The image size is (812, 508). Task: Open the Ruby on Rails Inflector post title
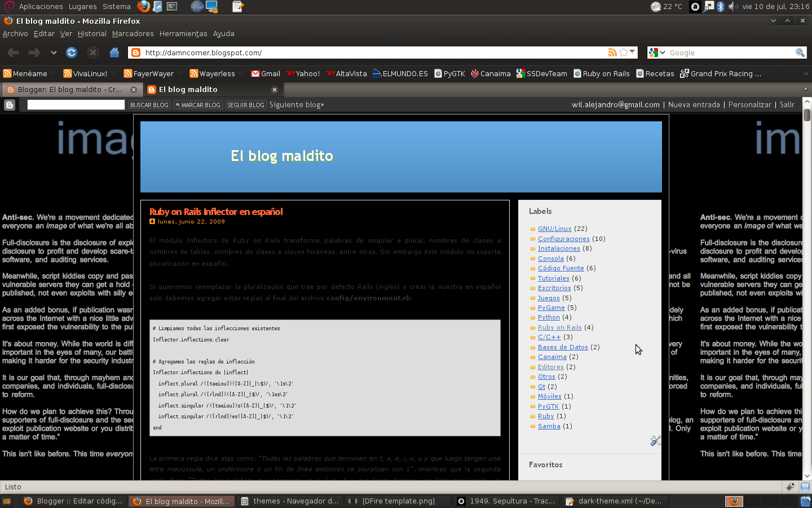[216, 212]
